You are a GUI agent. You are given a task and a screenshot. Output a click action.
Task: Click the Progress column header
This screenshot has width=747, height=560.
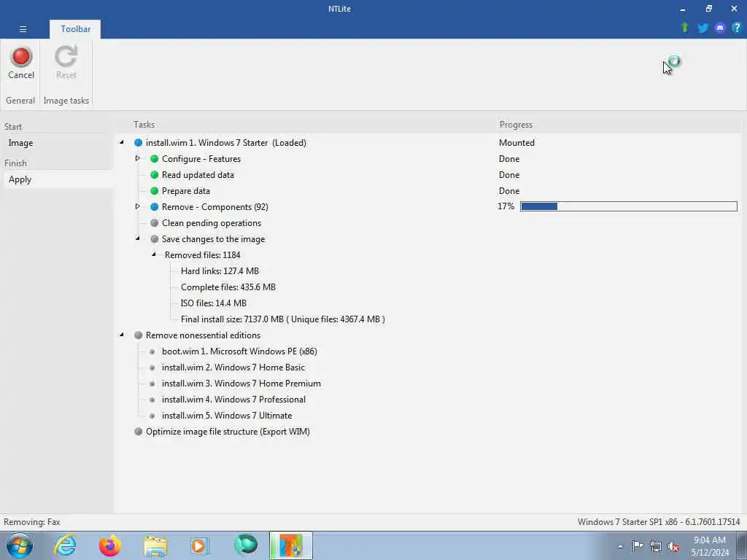516,124
